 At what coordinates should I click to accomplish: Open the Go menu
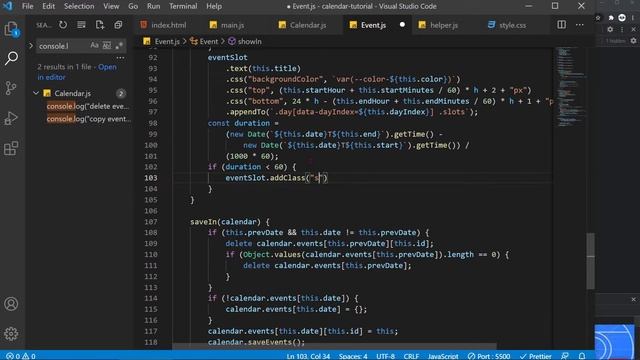pos(133,6)
